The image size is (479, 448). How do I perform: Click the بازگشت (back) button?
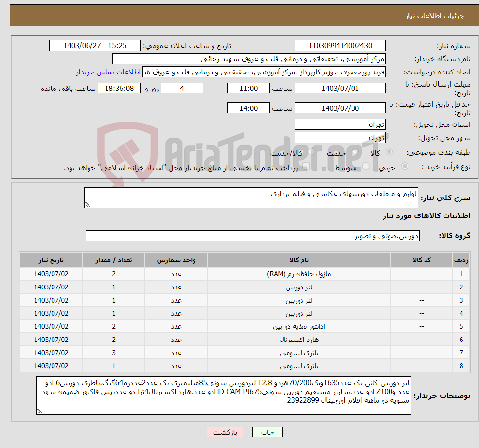click(x=225, y=432)
